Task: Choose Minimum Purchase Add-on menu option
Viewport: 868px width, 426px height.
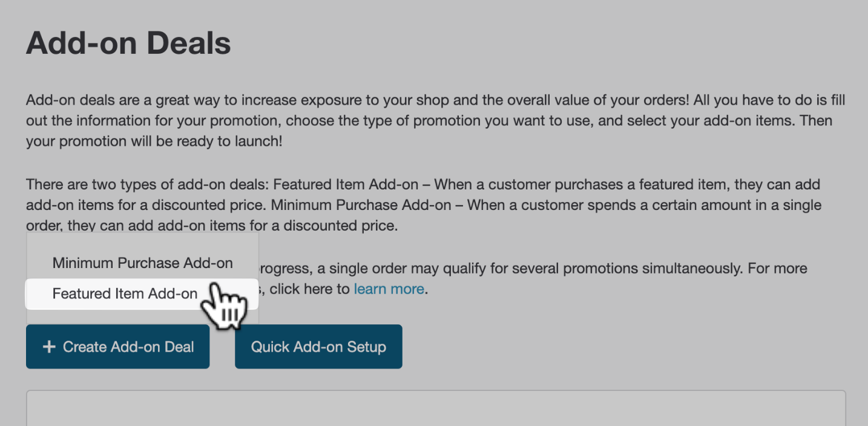Action: [x=142, y=263]
